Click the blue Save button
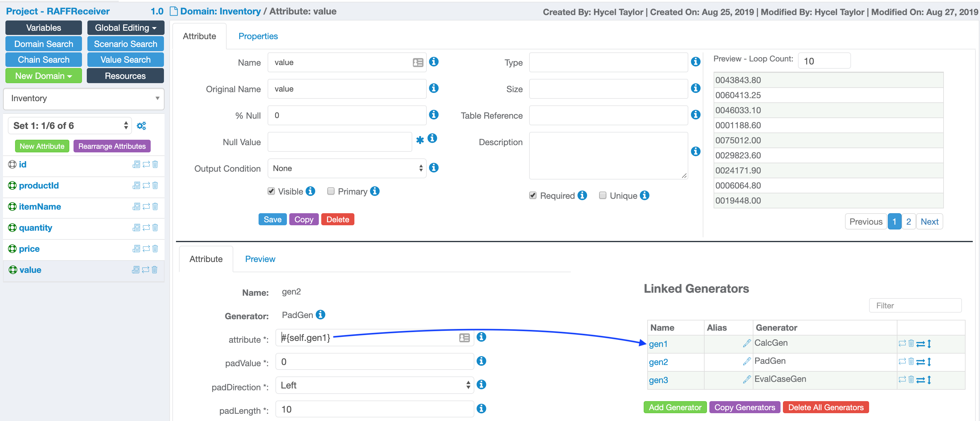Viewport: 980px width, 421px height. 272,220
